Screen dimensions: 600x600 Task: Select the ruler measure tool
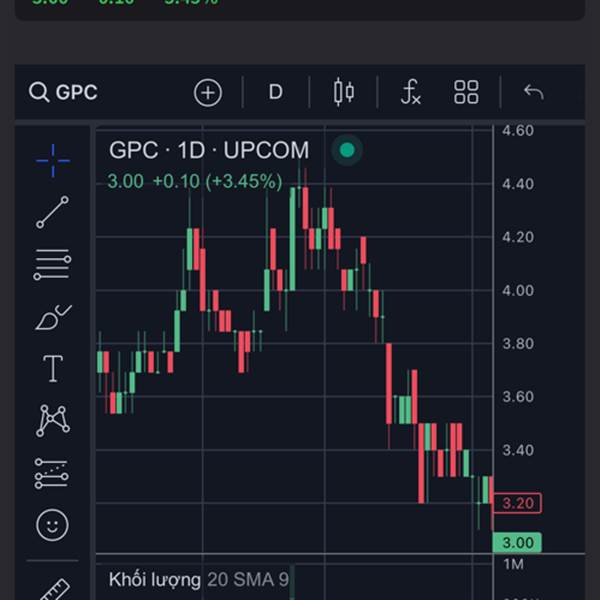(x=55, y=589)
